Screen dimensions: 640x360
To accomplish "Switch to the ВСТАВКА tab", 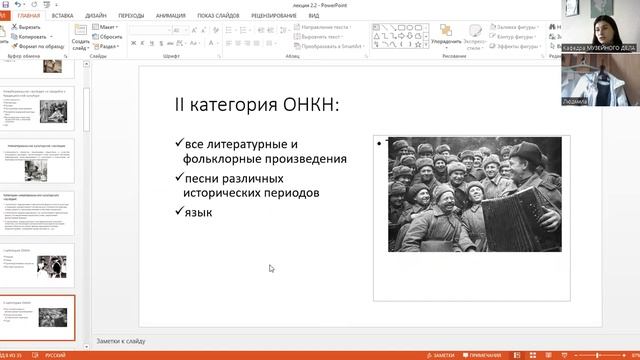I will [62, 16].
